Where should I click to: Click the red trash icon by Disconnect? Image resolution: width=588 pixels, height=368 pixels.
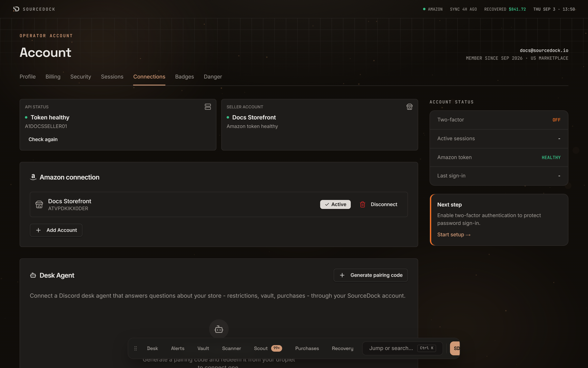click(x=363, y=204)
